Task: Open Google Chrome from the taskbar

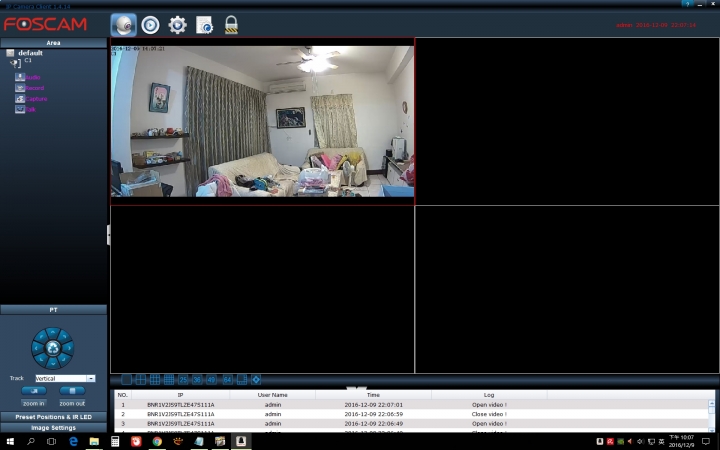Action: click(157, 441)
